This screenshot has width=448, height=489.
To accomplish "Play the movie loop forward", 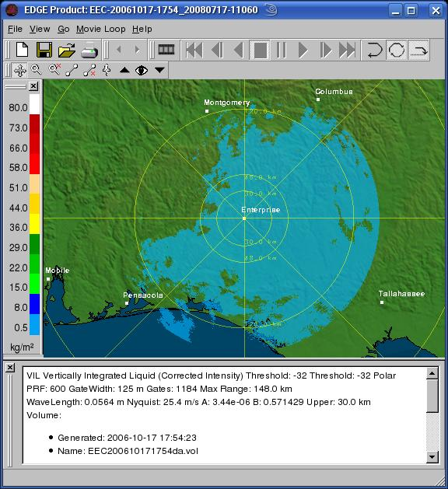I will tap(303, 50).
